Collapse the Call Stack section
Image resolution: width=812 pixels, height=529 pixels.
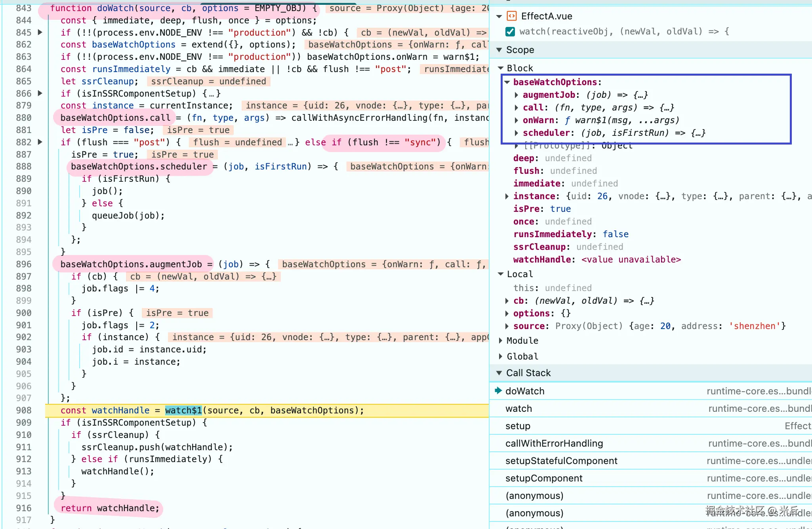click(x=499, y=373)
